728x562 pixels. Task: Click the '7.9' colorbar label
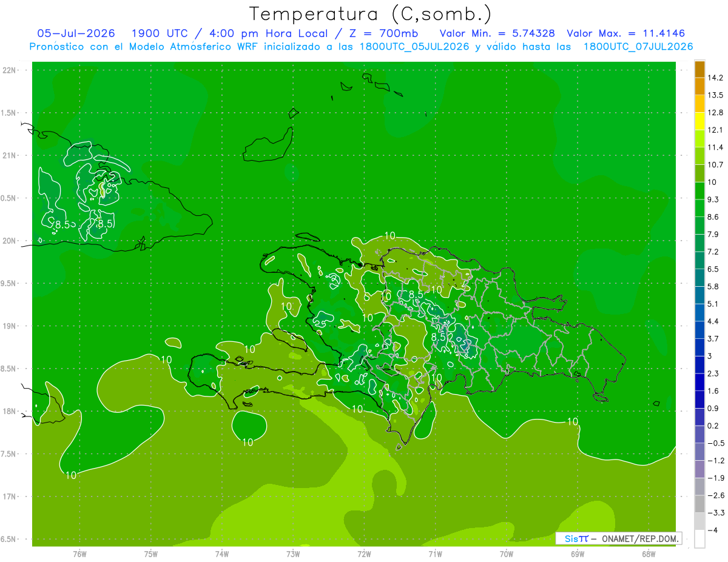[x=713, y=234]
